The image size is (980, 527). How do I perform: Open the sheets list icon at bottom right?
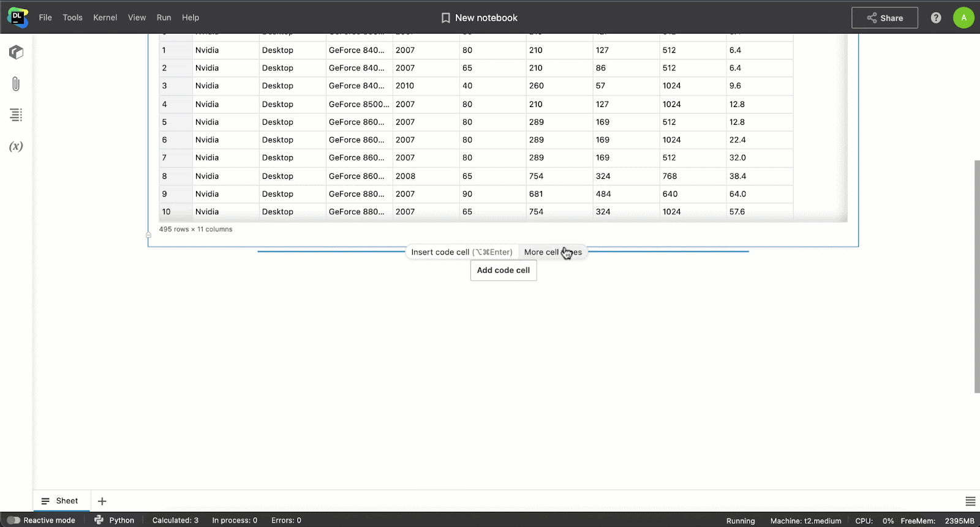tap(970, 501)
